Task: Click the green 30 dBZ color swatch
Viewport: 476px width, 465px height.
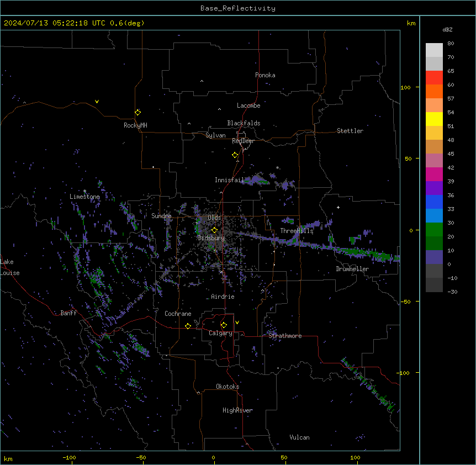Action: 434,230
